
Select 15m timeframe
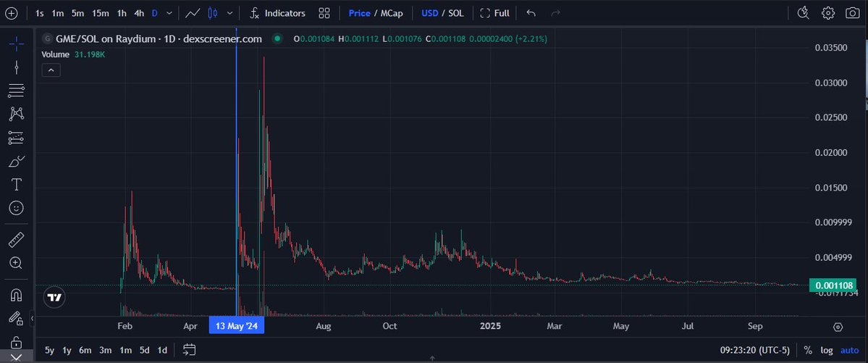click(x=100, y=13)
